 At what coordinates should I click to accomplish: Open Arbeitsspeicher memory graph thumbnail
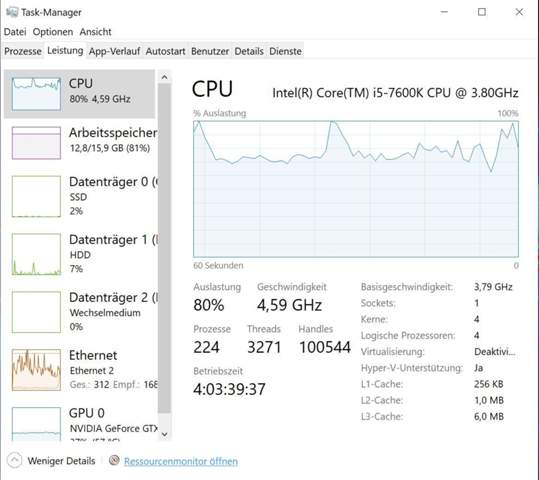click(x=36, y=143)
